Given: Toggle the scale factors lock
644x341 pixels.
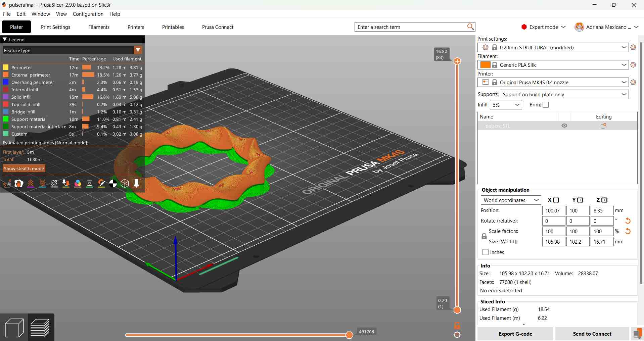Looking at the screenshot, I should 484,236.
